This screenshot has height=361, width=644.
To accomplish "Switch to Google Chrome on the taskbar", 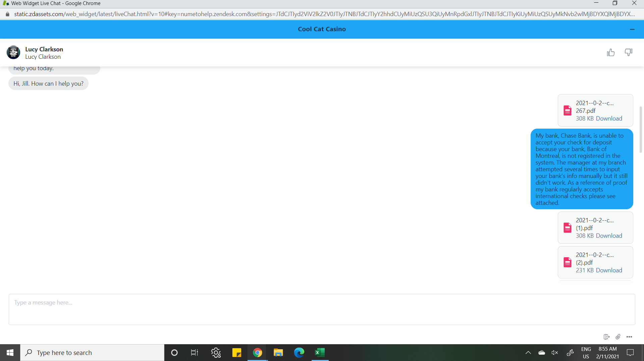I will tap(258, 353).
